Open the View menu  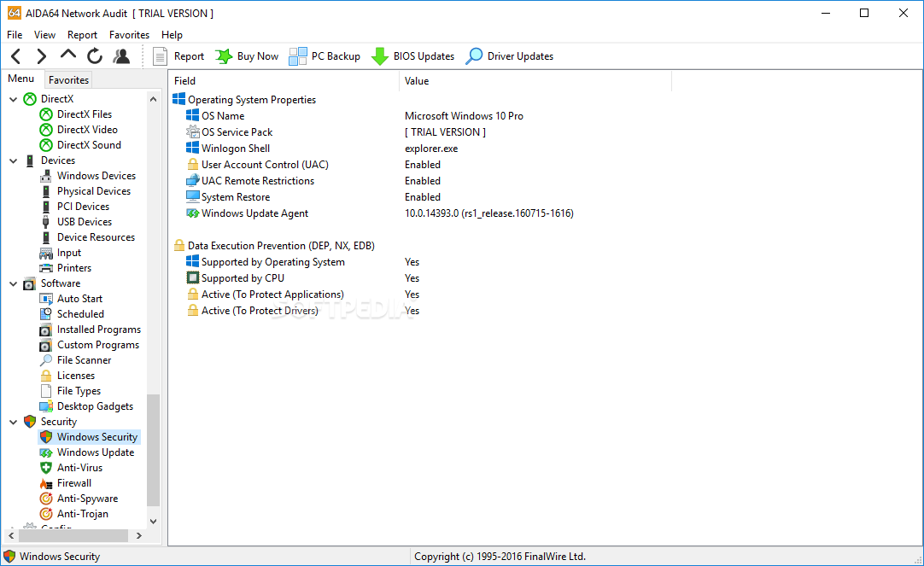44,35
